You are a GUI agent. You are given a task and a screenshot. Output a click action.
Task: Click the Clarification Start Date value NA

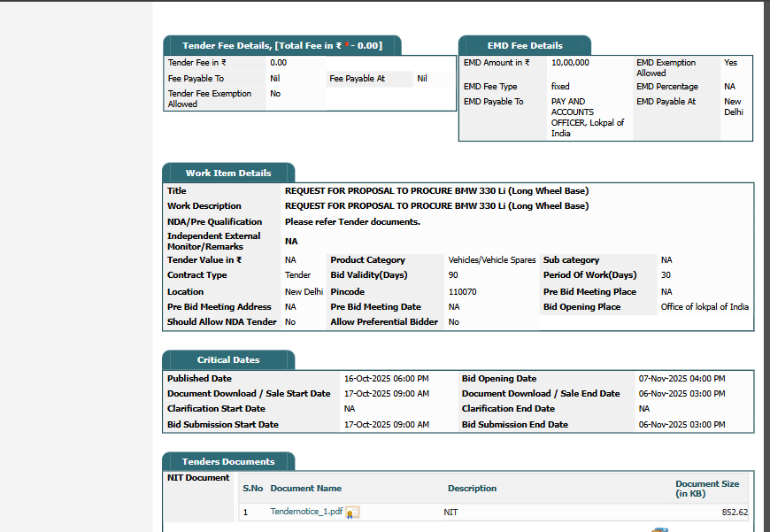click(x=349, y=409)
